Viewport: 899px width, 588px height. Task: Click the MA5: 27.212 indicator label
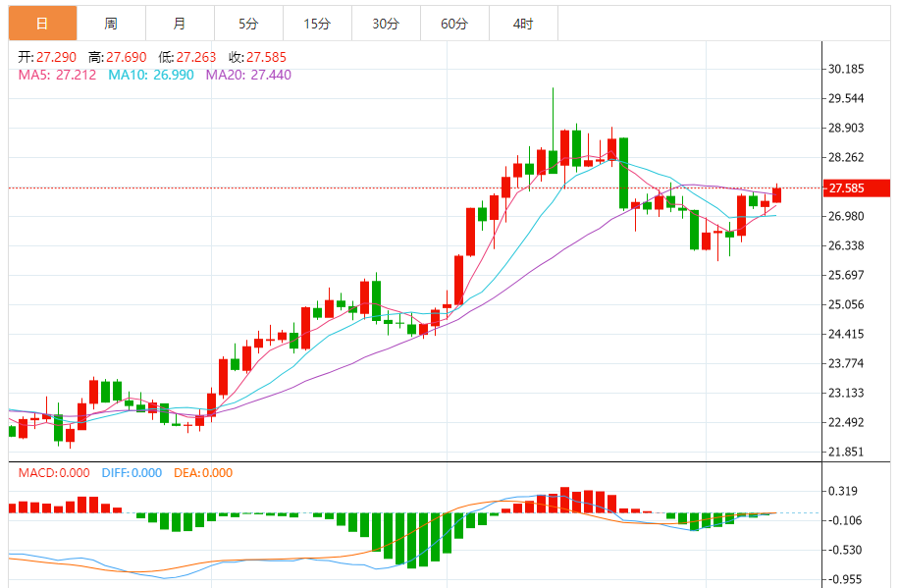tap(57, 76)
